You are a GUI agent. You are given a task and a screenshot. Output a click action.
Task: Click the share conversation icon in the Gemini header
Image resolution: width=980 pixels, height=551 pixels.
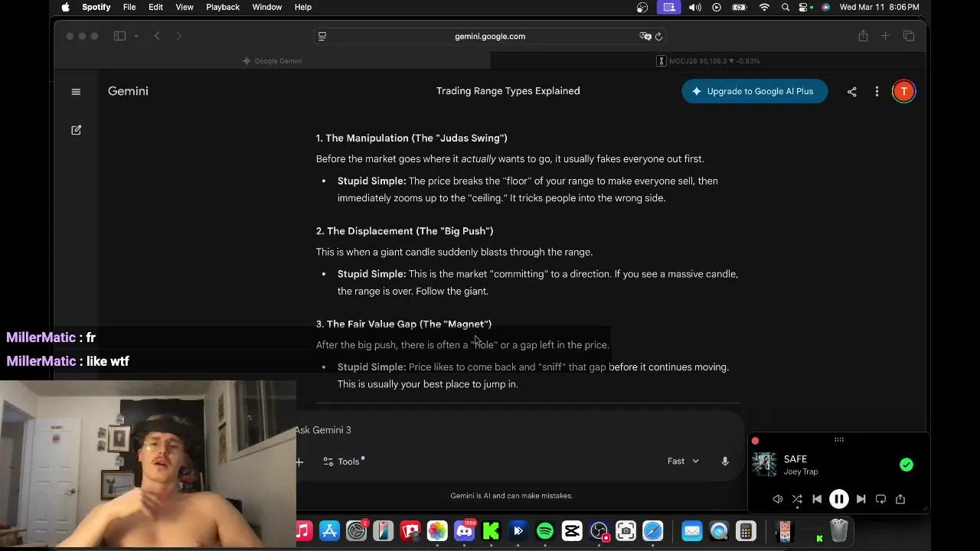click(851, 92)
